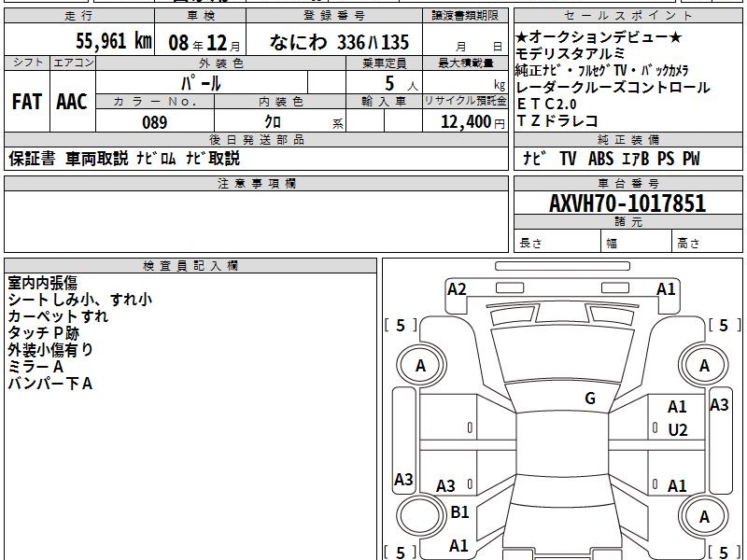Select ABS in 純正装備 row
This screenshot has width=747, height=560.
pyautogui.click(x=600, y=159)
